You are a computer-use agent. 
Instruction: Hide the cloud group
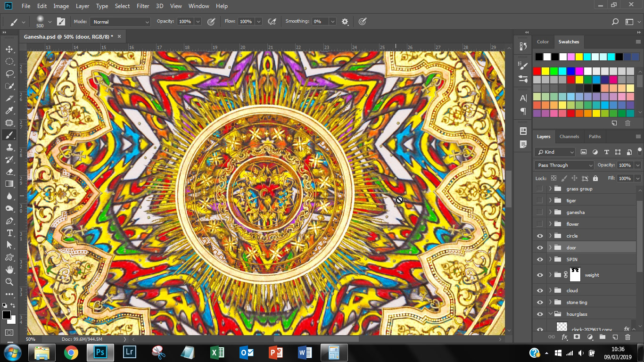point(540,290)
